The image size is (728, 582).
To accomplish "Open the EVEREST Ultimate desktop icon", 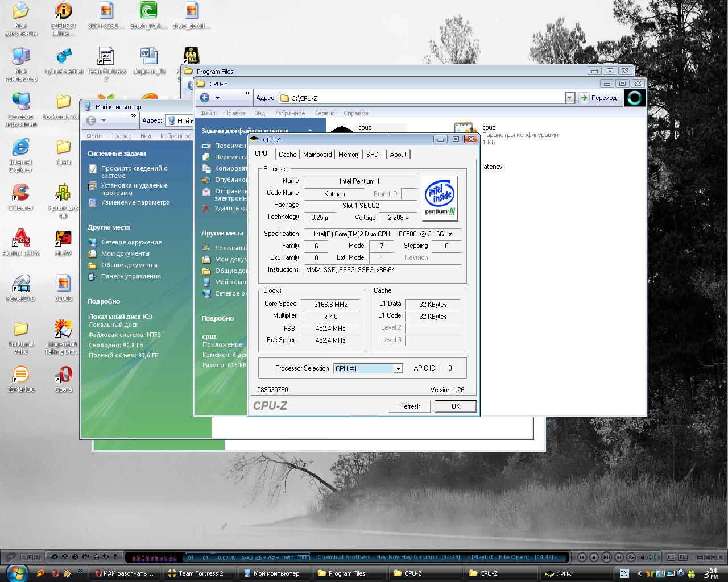I will (x=64, y=11).
